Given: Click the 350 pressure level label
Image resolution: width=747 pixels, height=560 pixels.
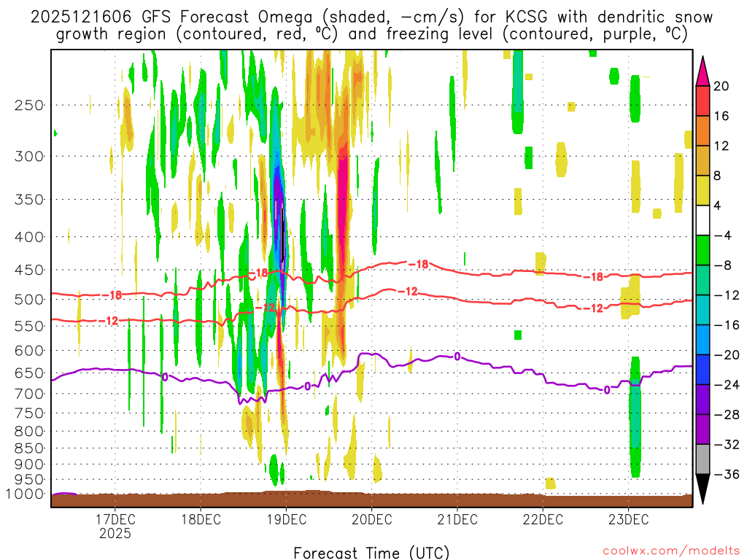Looking at the screenshot, I should pos(29,200).
